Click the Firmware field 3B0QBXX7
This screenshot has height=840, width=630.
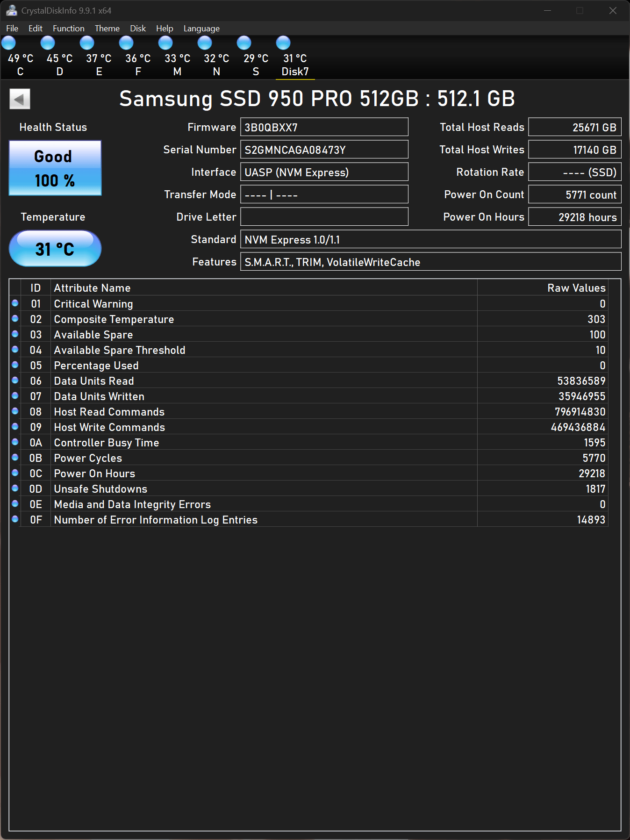pyautogui.click(x=324, y=127)
